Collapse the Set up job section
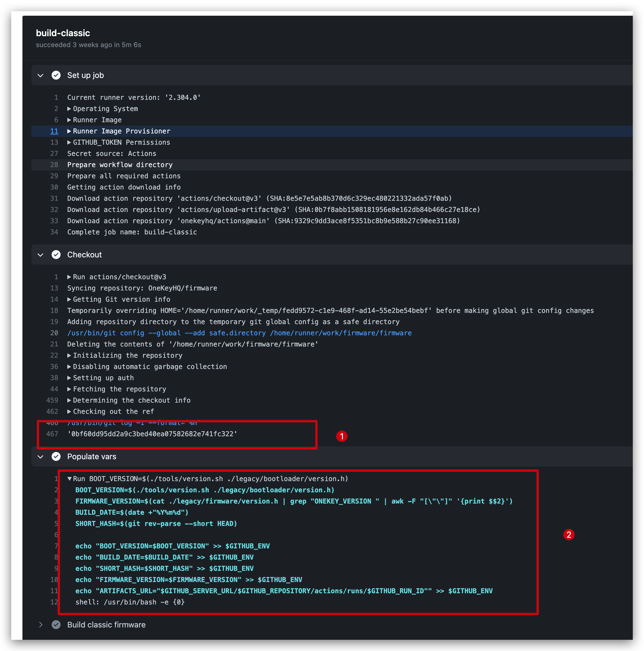 (40, 75)
